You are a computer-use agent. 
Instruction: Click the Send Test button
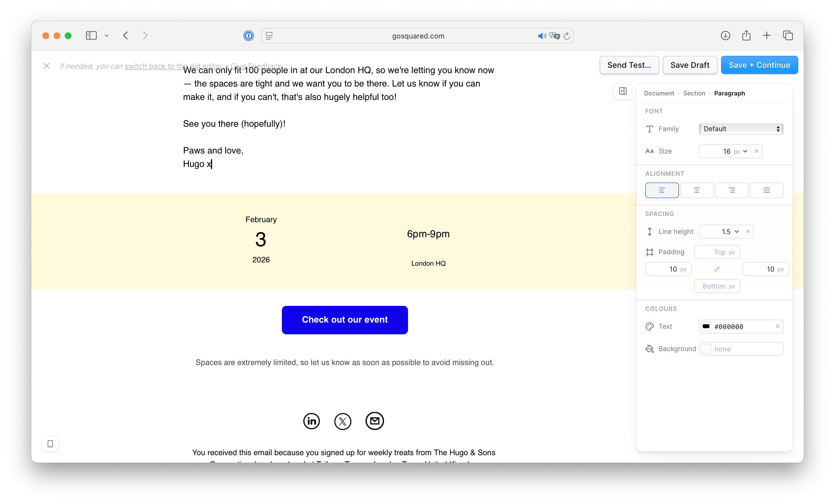tap(629, 65)
